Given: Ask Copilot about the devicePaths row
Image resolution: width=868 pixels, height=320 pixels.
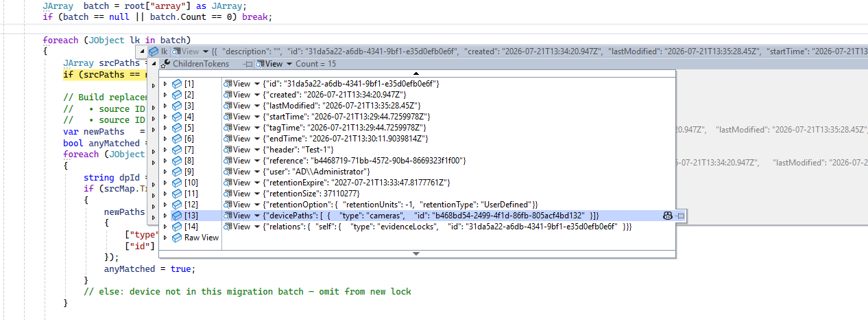Looking at the screenshot, I should (x=667, y=216).
